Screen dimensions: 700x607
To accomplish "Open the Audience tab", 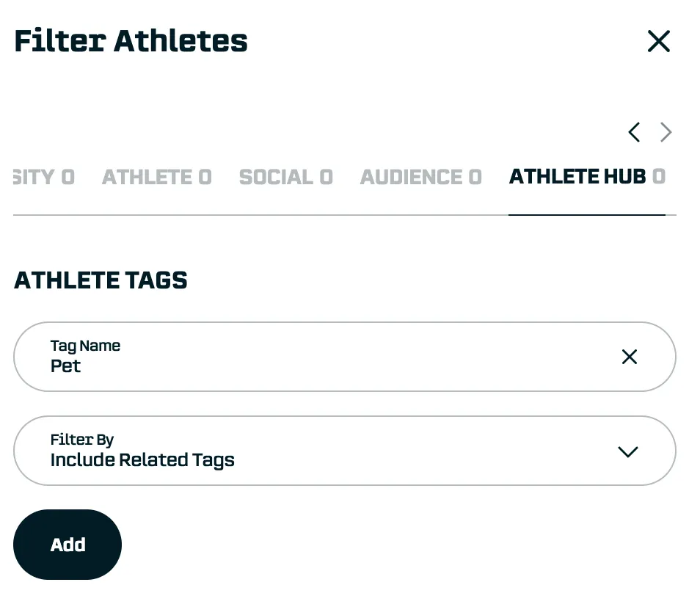I will [x=420, y=177].
